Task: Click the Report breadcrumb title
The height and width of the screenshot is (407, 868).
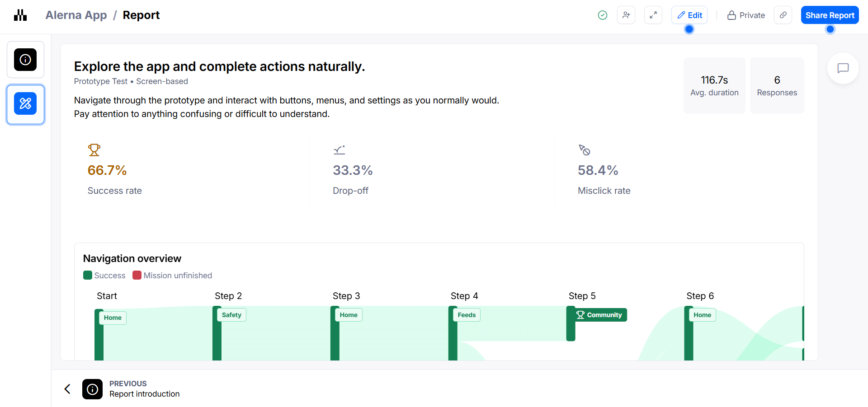Action: (141, 15)
